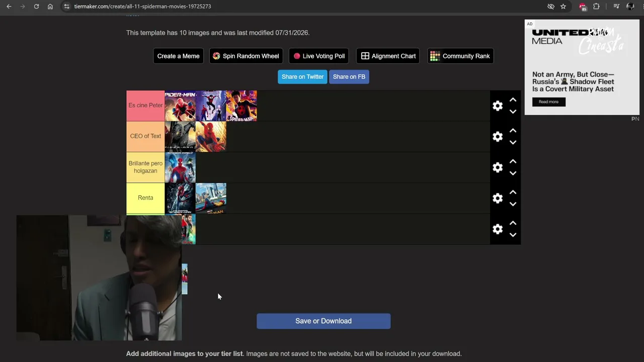
Task: Open Spin Random Wheel
Action: [x=246, y=56]
